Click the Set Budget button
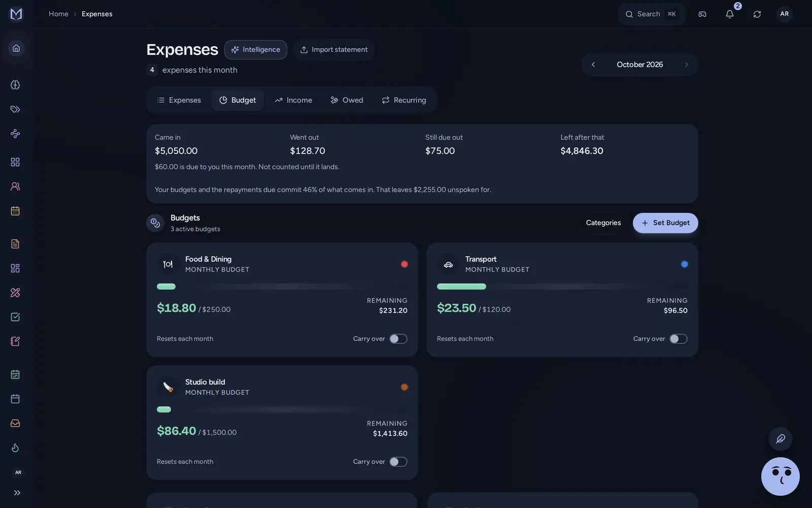Viewport: 812px width, 508px height. click(x=665, y=223)
